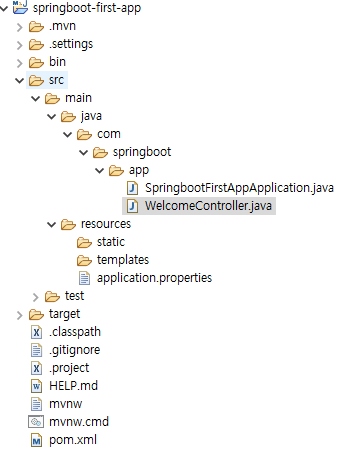This screenshot has width=364, height=460.
Task: Select the .classpath file name
Action: pos(75,332)
